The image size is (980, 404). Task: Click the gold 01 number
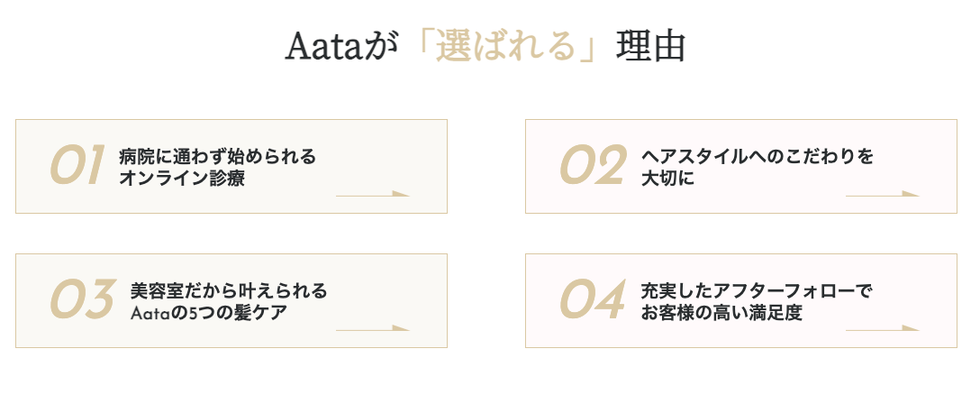tap(77, 167)
